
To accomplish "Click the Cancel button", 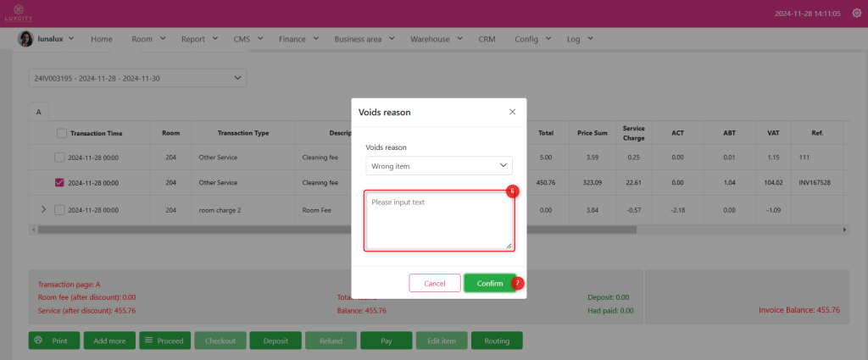I will pyautogui.click(x=434, y=283).
